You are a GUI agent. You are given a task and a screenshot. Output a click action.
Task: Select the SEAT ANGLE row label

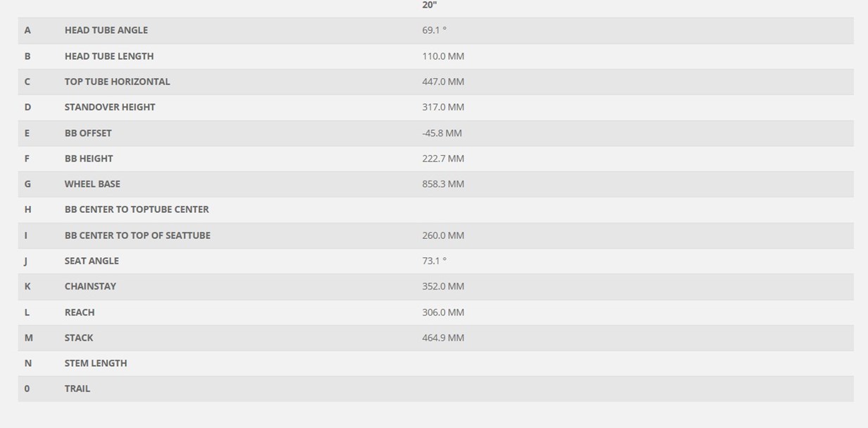[91, 261]
